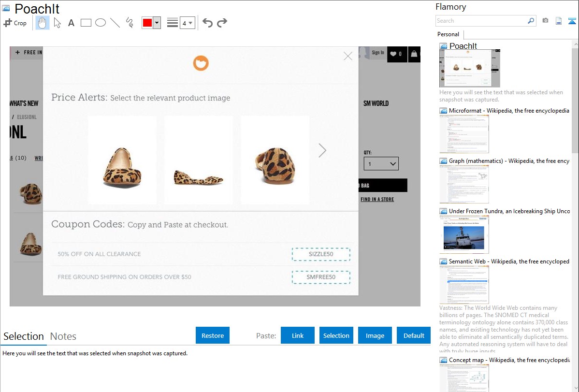
Task: Select the side-view leopard flat product image
Action: pos(199,160)
